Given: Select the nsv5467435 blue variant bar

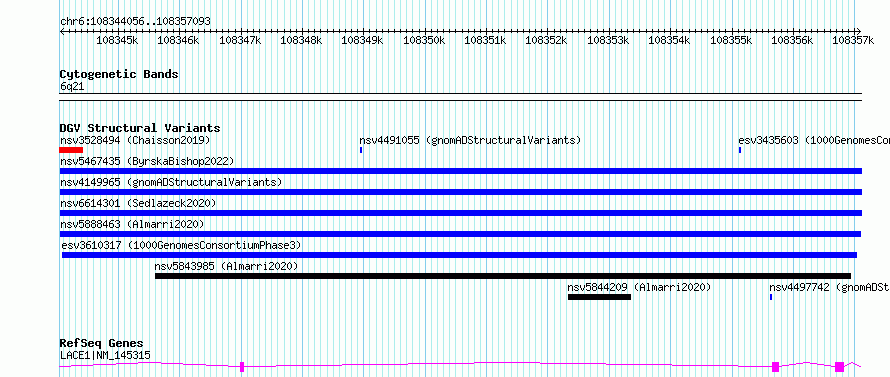Looking at the screenshot, I should [461, 171].
